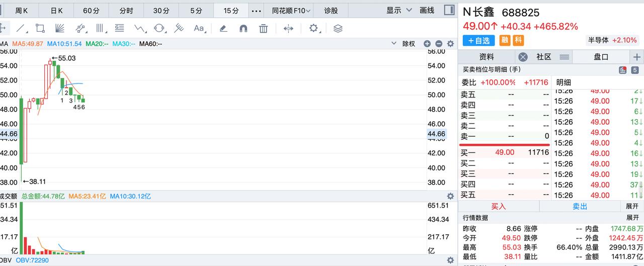Click the 诊股 button
Viewport: 644px width, 266px height.
tap(331, 10)
